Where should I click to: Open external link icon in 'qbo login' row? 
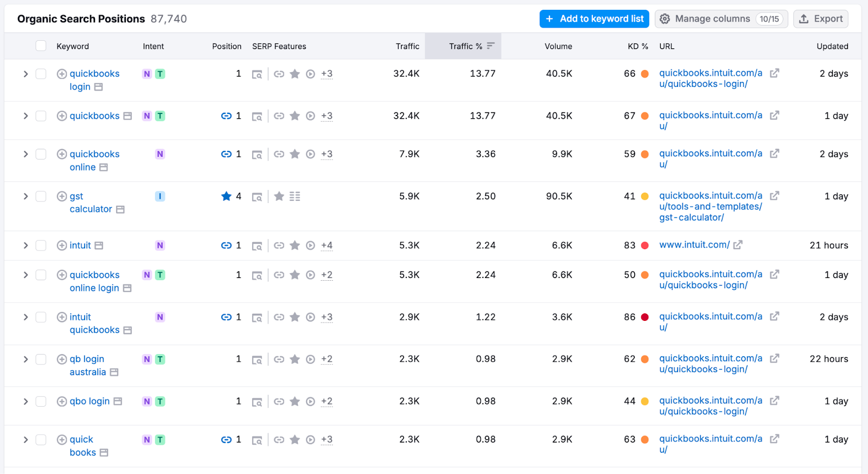click(775, 401)
